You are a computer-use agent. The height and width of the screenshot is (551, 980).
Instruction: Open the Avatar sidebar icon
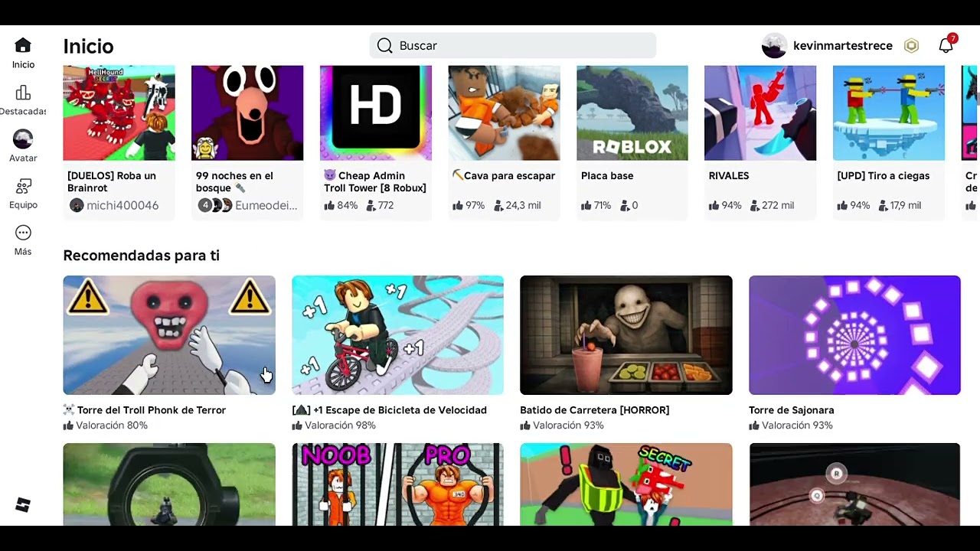pyautogui.click(x=23, y=139)
